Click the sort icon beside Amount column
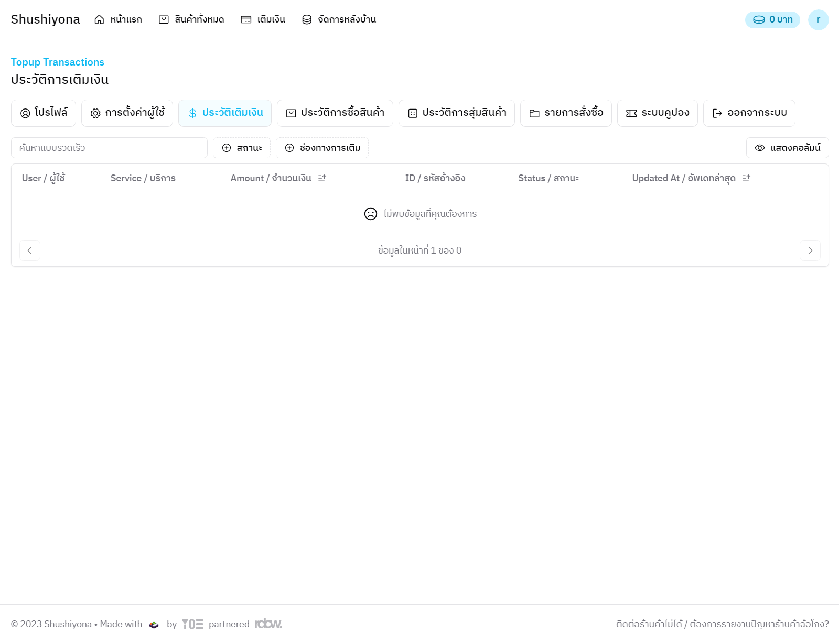839x644 pixels. coord(322,178)
